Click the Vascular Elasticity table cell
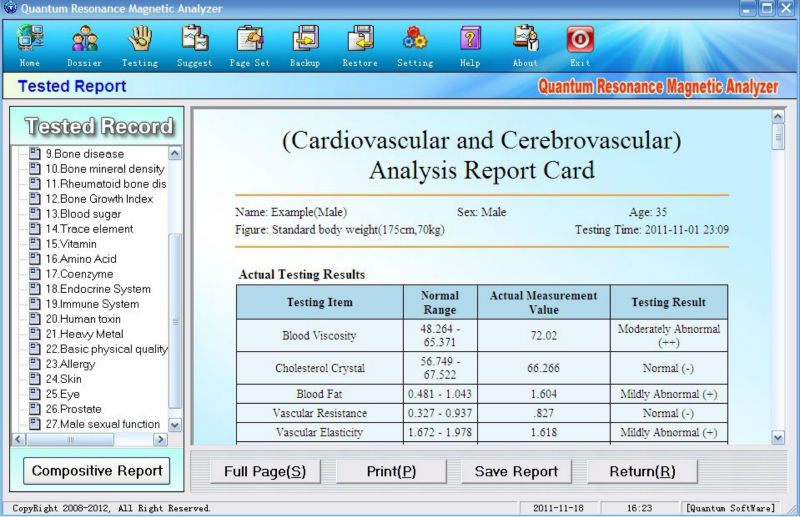The height and width of the screenshot is (517, 800). (319, 432)
